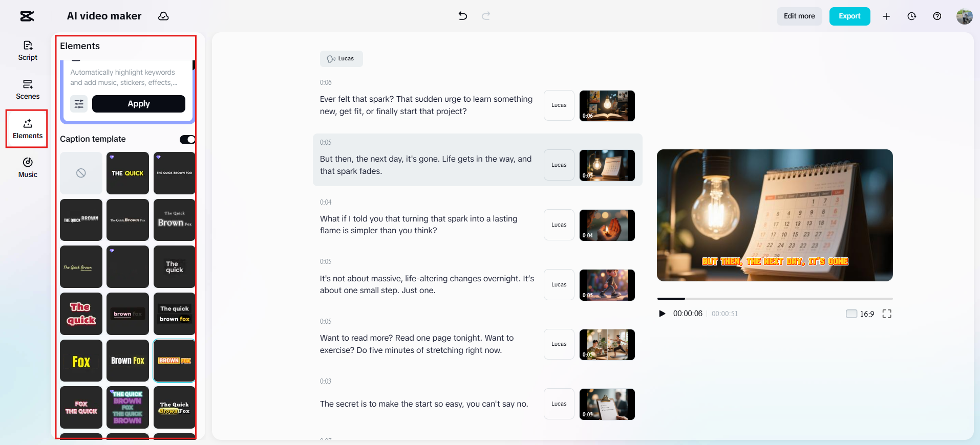Undo the last action
The width and height of the screenshot is (980, 445).
pyautogui.click(x=463, y=16)
